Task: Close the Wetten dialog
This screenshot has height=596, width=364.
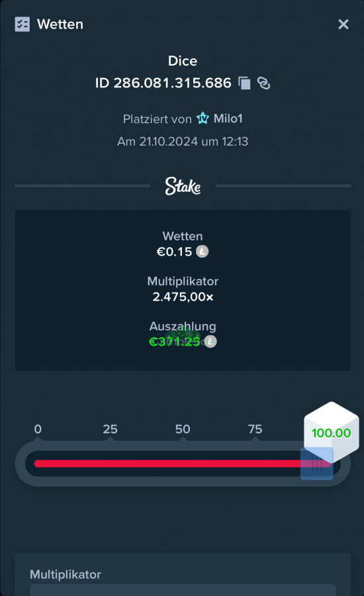Action: [x=343, y=25]
